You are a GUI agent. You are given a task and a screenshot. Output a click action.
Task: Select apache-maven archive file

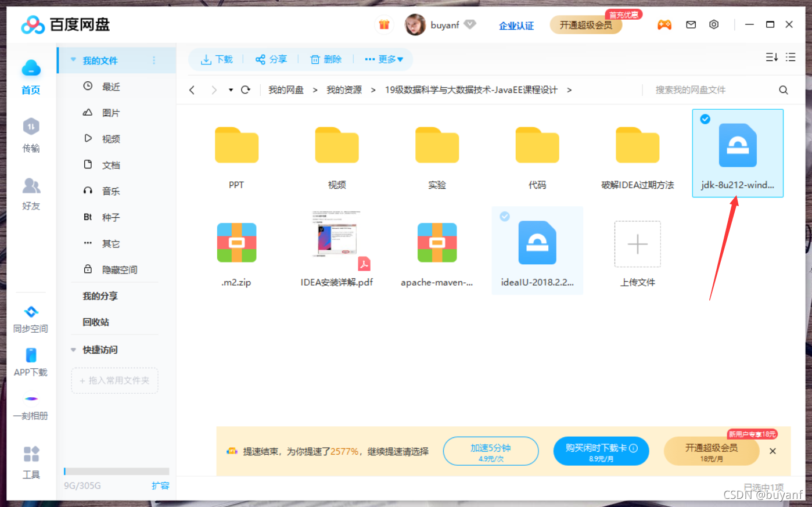point(437,243)
